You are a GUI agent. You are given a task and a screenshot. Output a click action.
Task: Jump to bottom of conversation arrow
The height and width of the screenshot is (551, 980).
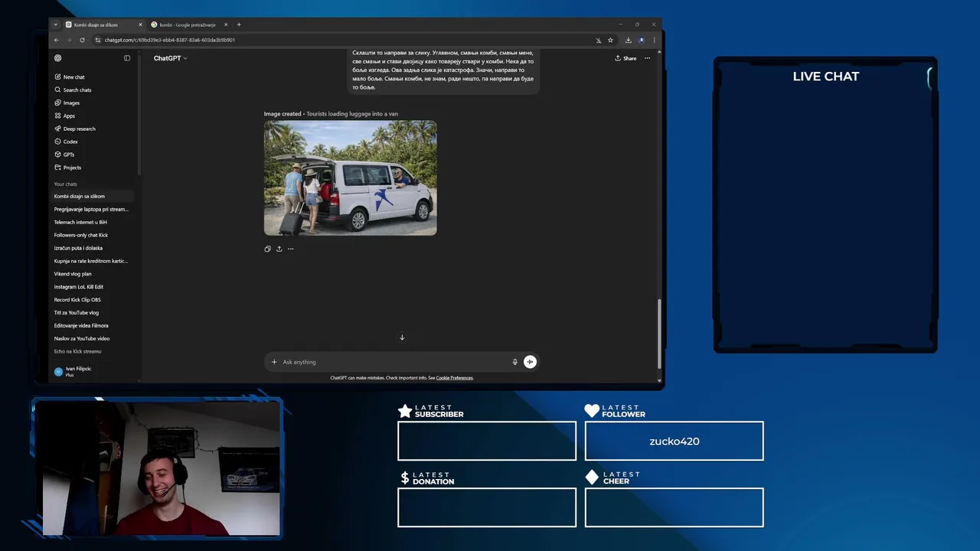coord(402,337)
